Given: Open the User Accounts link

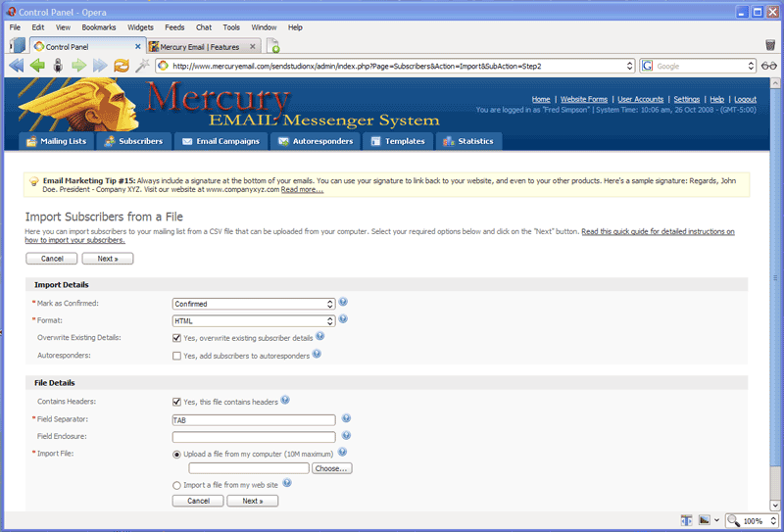Looking at the screenshot, I should [641, 99].
